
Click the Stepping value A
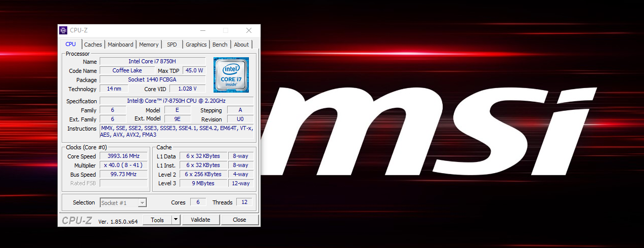click(240, 110)
